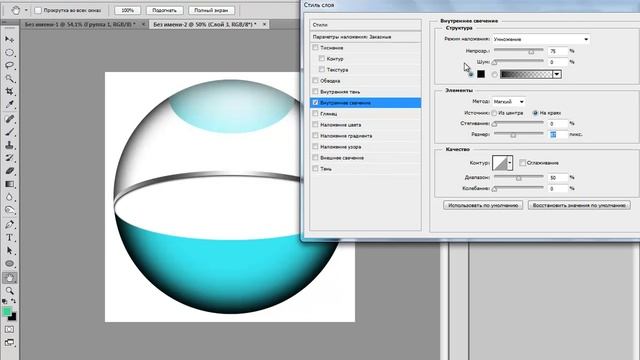
Task: Select the Quick Selection tool
Action: click(x=9, y=78)
